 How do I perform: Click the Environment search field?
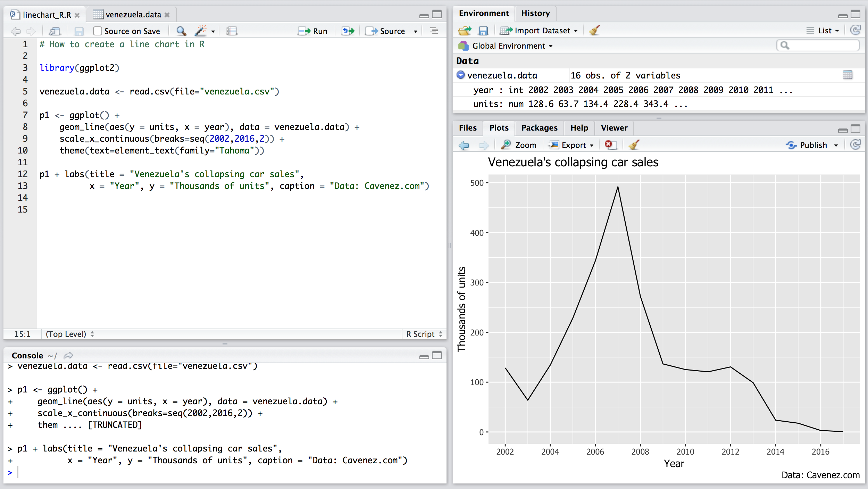point(818,45)
